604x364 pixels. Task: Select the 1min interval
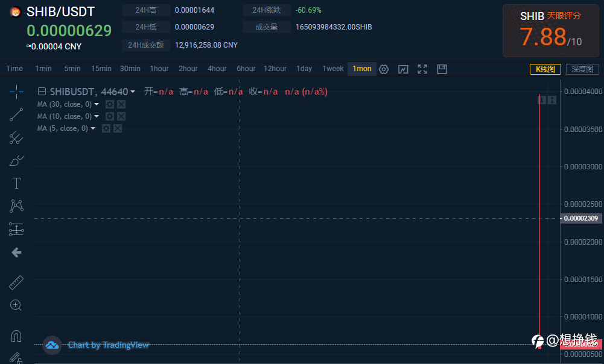click(43, 69)
